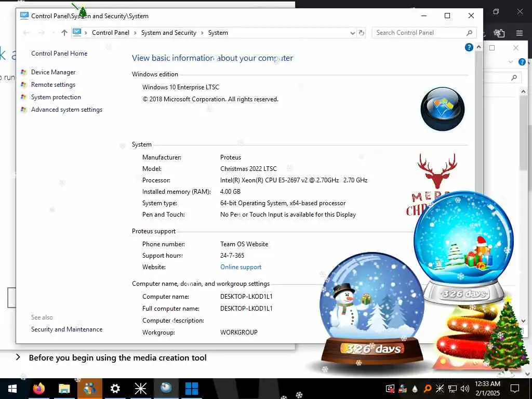Click the highlighted people icon on taskbar
Screen dimensions: 532x399
[89, 389]
